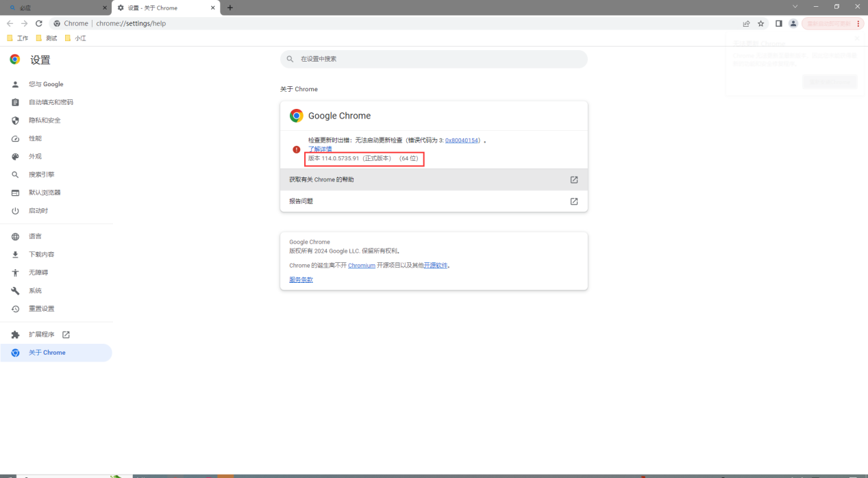The height and width of the screenshot is (478, 868).
Task: Go to 性能 settings
Action: [35, 138]
